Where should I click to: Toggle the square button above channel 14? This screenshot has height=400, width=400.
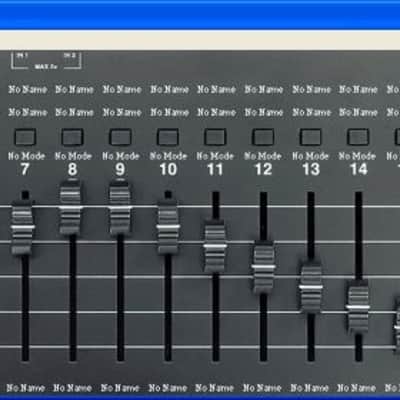(358, 137)
